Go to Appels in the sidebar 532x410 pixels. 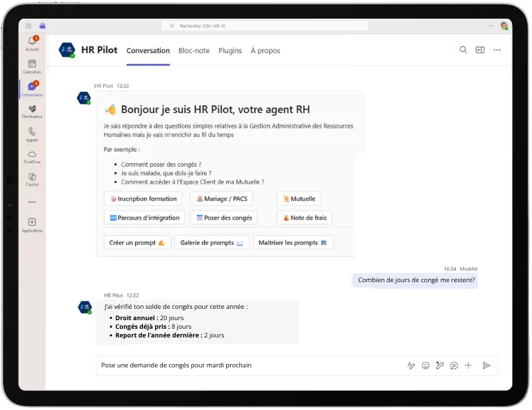[32, 134]
